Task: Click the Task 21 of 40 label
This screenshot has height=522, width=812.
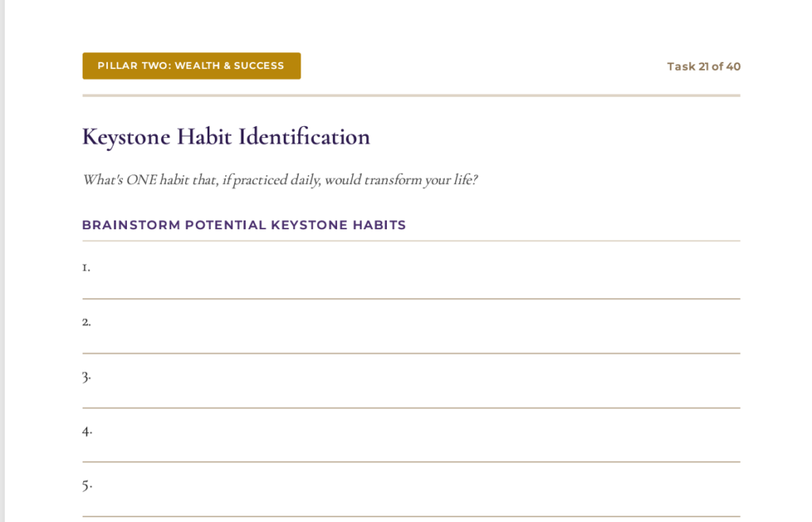Action: pos(703,67)
